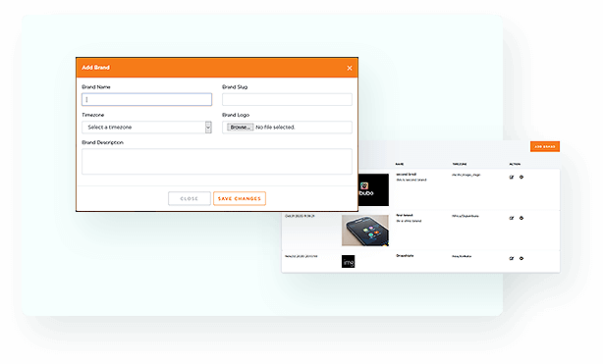
Task: Focus the Brand Slug text field
Action: coord(287,99)
